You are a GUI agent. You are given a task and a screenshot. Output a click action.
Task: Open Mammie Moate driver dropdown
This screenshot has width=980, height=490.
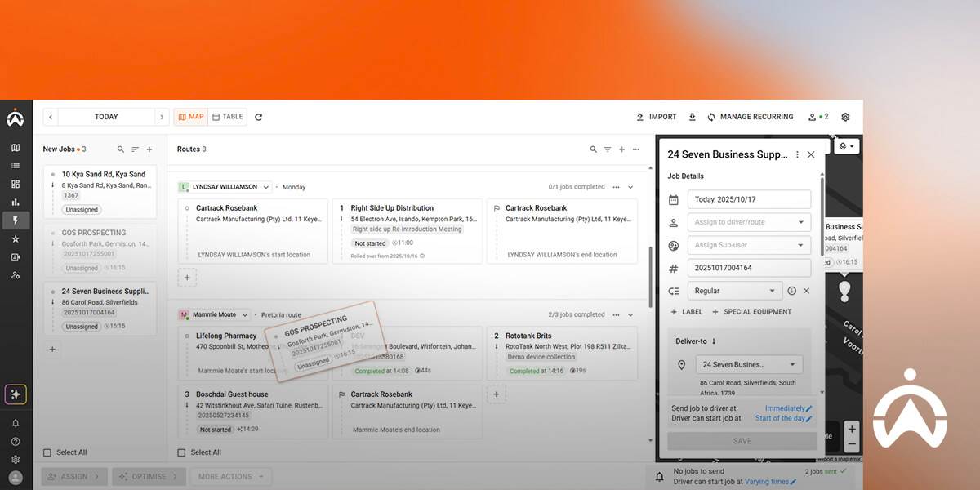coord(215,314)
